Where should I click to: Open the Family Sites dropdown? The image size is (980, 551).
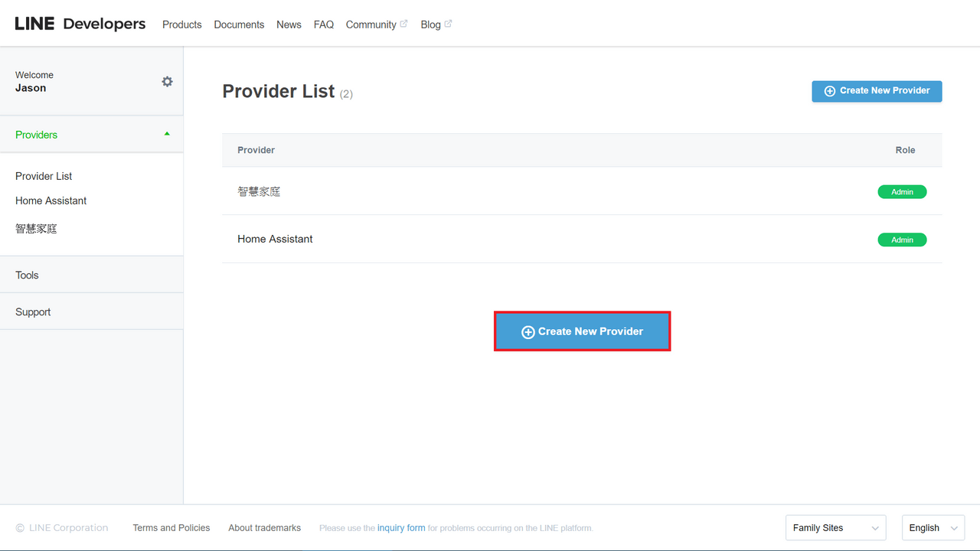tap(835, 528)
